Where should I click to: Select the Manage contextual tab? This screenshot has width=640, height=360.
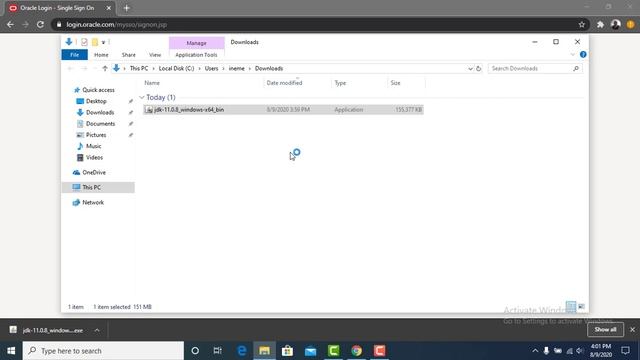click(197, 43)
